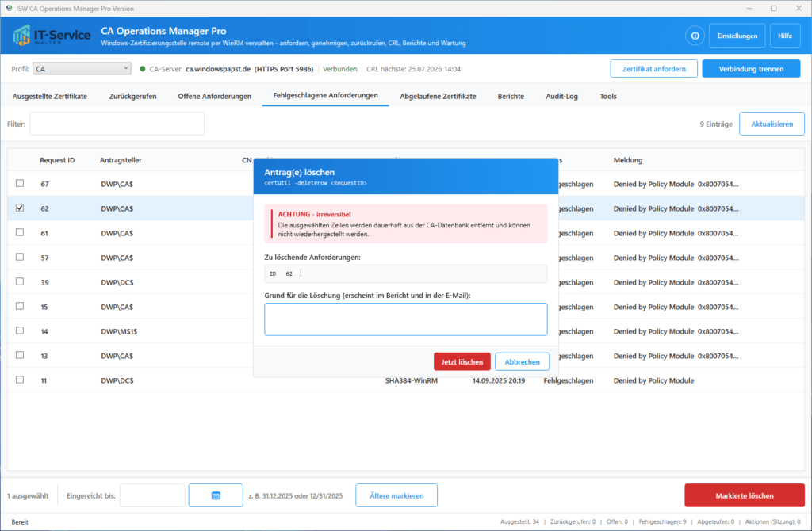Click into the Filter text field

point(117,124)
